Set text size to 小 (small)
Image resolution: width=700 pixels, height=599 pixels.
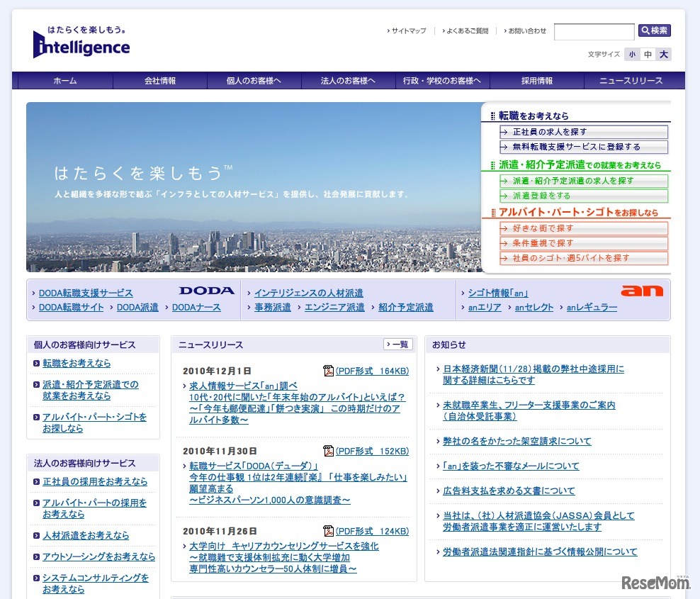pyautogui.click(x=631, y=55)
